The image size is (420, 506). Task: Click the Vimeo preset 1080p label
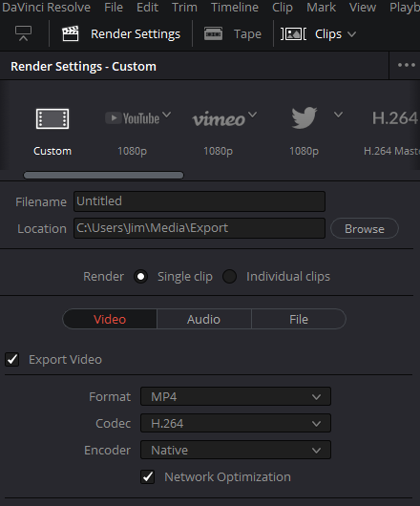[x=218, y=151]
